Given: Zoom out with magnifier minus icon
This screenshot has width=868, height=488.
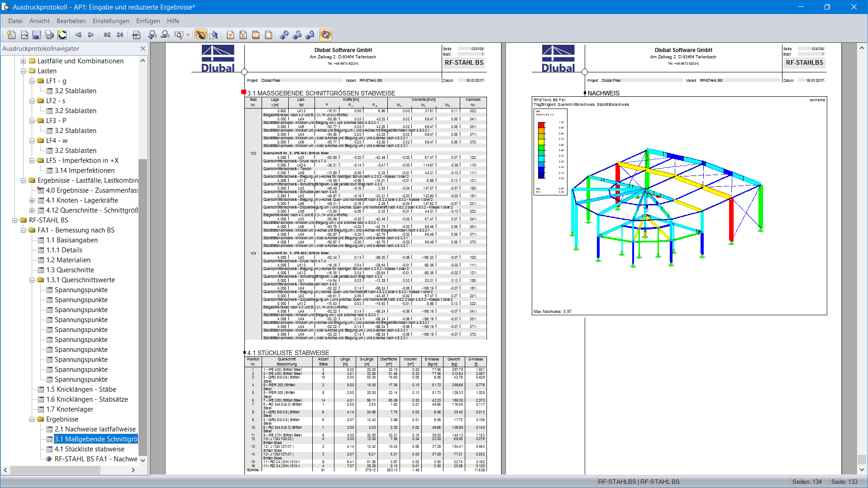Looking at the screenshot, I should tap(165, 35).
